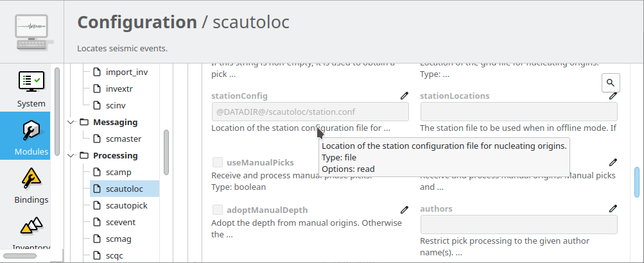Click the left sidebar vertical scrollbar
Image resolution: width=644 pixels, height=263 pixels.
pyautogui.click(x=57, y=111)
